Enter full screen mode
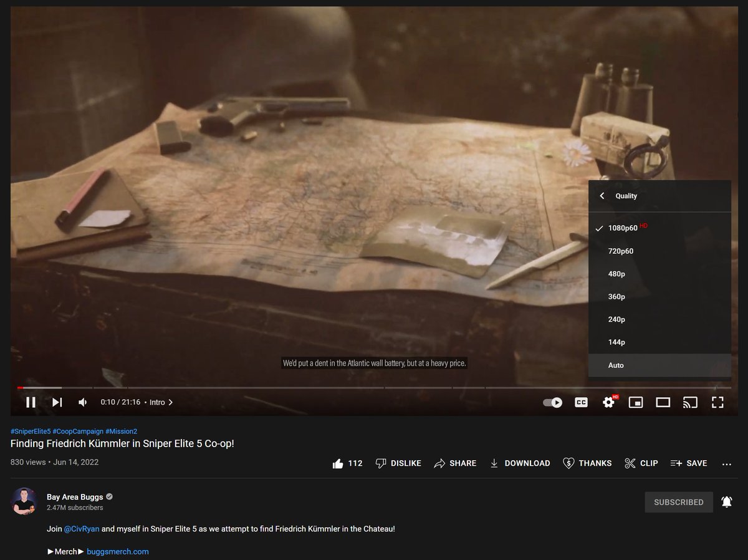Image resolution: width=748 pixels, height=560 pixels. coord(717,402)
